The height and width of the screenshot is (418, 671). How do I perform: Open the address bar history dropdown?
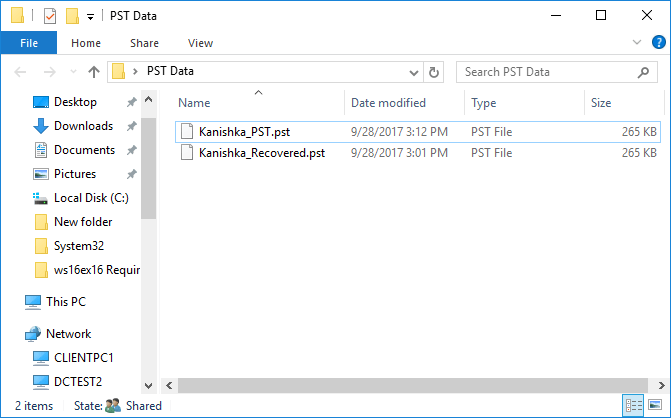click(x=413, y=72)
